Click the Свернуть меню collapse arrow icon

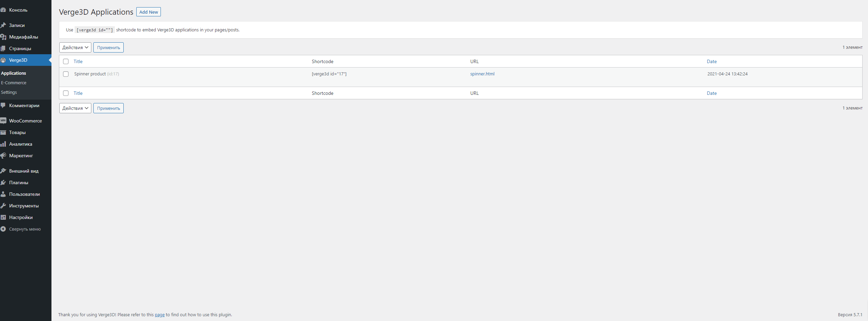tap(3, 229)
